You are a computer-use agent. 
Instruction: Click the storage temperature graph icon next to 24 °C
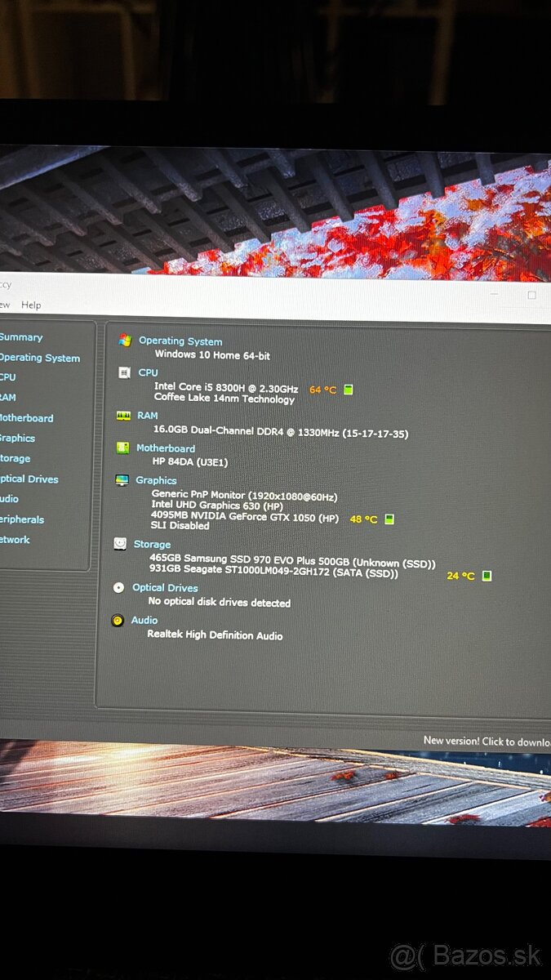[x=487, y=576]
